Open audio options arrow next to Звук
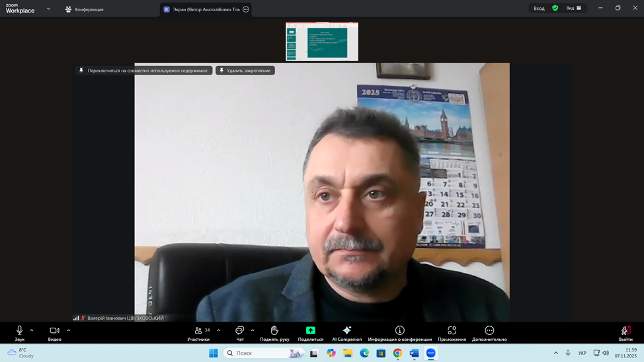The height and width of the screenshot is (362, 644). click(x=32, y=330)
